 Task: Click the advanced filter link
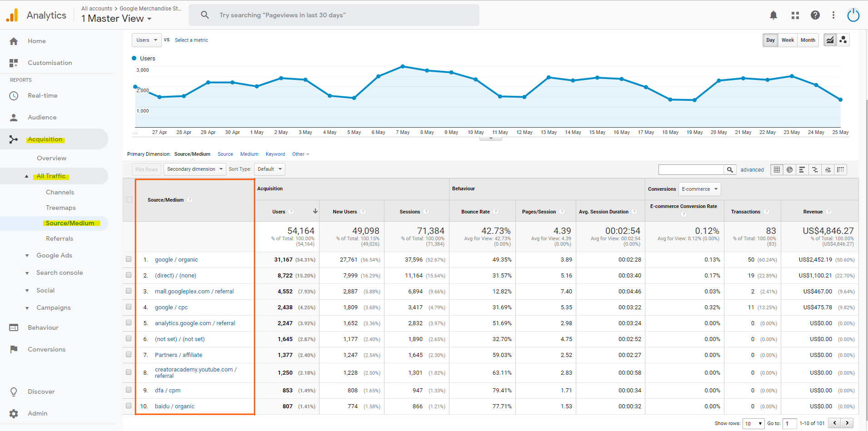[752, 169]
